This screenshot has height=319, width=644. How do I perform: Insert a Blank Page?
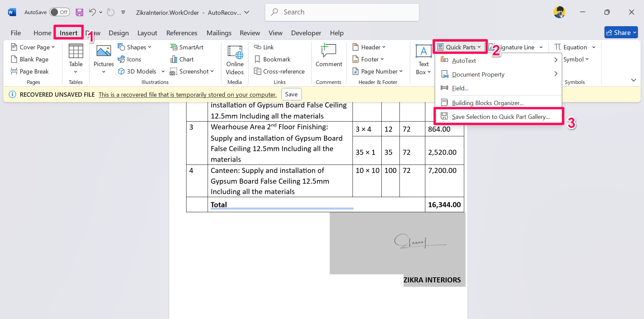[x=30, y=59]
